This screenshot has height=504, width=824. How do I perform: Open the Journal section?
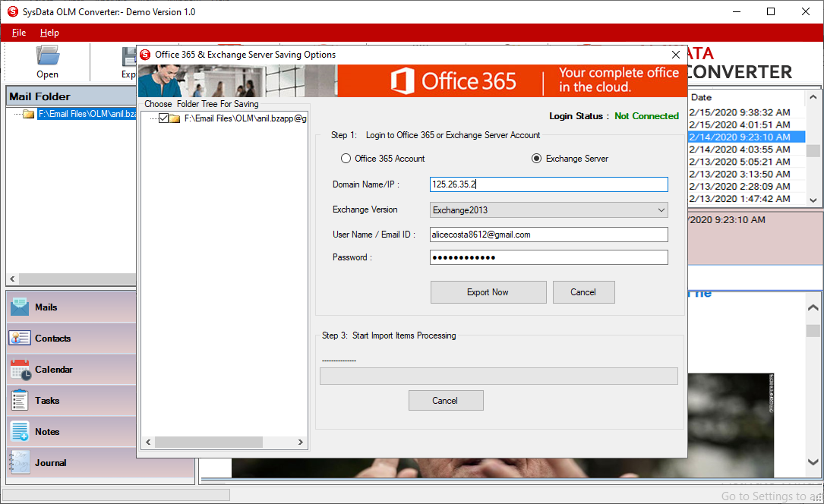click(71, 462)
